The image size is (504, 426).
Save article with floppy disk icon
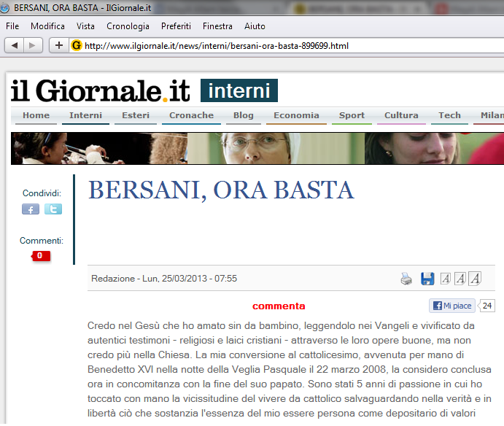(427, 279)
